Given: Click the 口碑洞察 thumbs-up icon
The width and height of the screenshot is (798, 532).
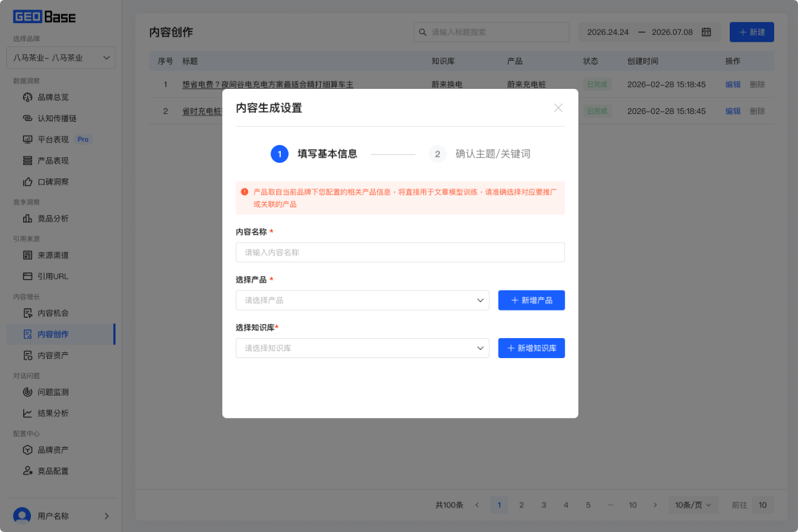Looking at the screenshot, I should (27, 182).
